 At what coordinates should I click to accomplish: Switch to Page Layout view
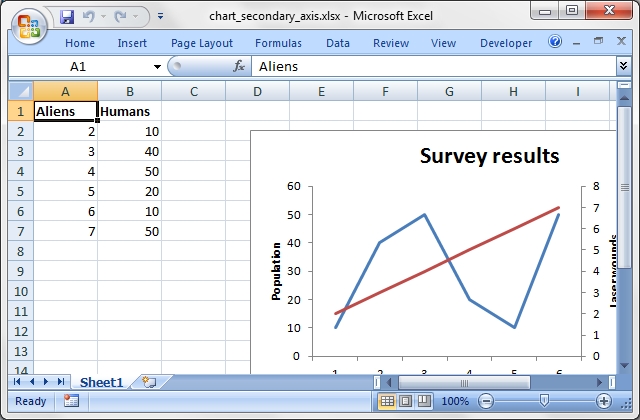pyautogui.click(x=405, y=401)
